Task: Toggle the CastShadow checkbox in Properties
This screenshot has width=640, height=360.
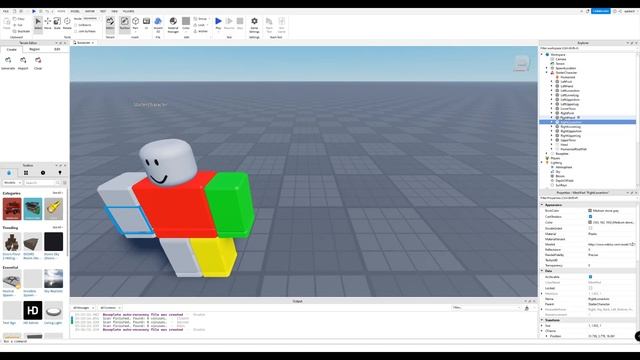Action: (x=590, y=216)
